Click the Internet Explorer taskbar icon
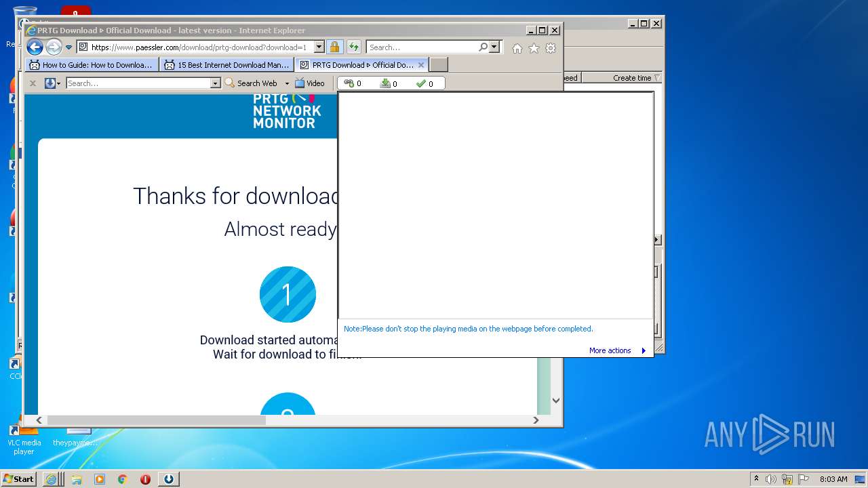The height and width of the screenshot is (488, 868). [51, 479]
